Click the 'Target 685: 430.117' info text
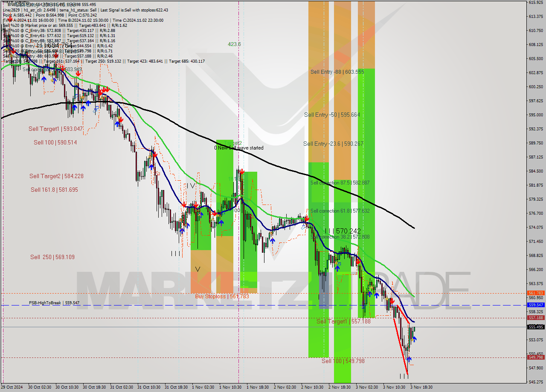 [187, 61]
